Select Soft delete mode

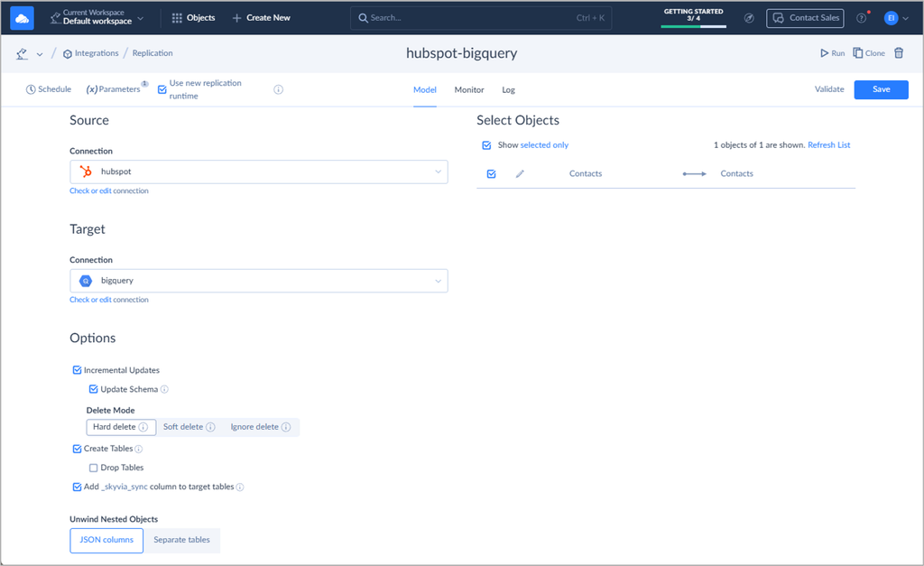pyautogui.click(x=189, y=427)
